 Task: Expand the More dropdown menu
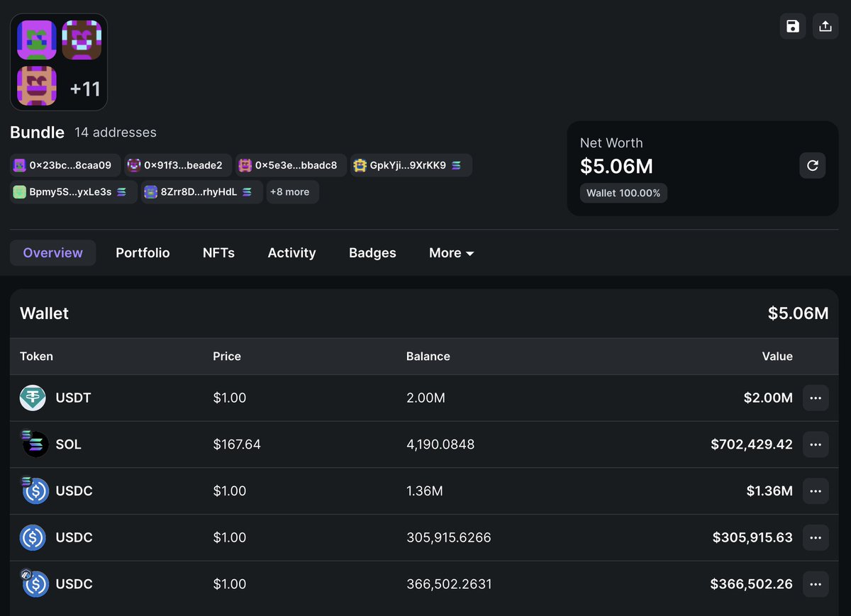click(451, 253)
